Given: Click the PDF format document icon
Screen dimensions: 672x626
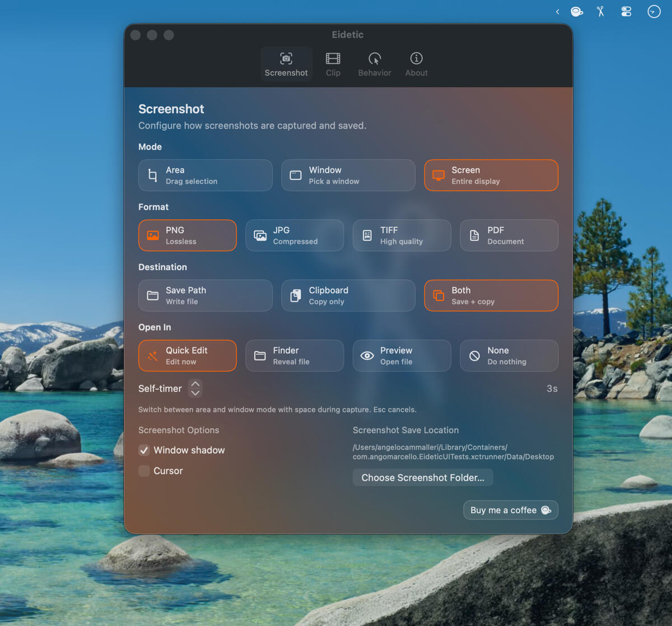Looking at the screenshot, I should [474, 235].
